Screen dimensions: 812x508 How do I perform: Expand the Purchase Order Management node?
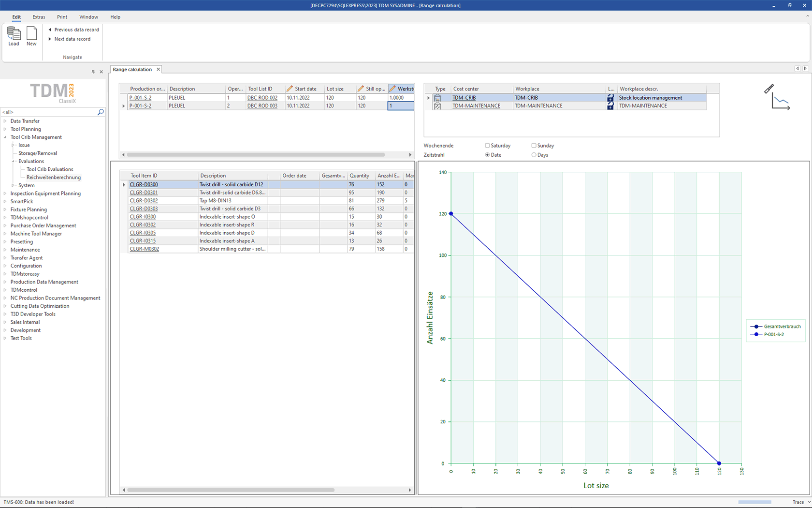tap(5, 225)
